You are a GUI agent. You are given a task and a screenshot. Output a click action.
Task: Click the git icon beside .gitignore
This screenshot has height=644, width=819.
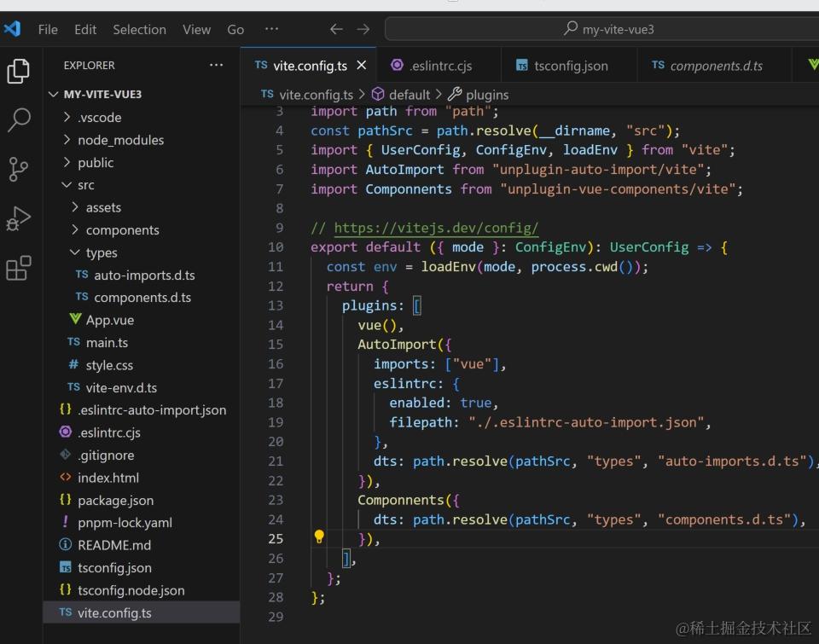(66, 455)
